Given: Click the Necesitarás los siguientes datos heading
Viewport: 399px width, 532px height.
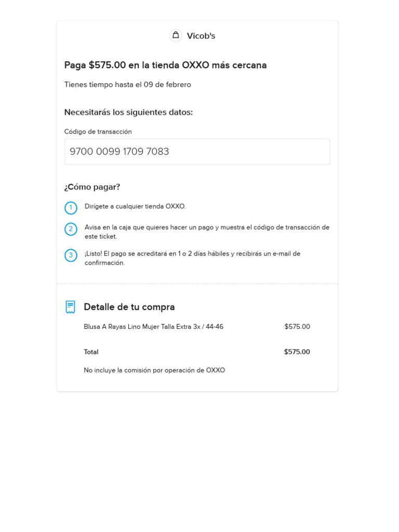Looking at the screenshot, I should (x=128, y=112).
